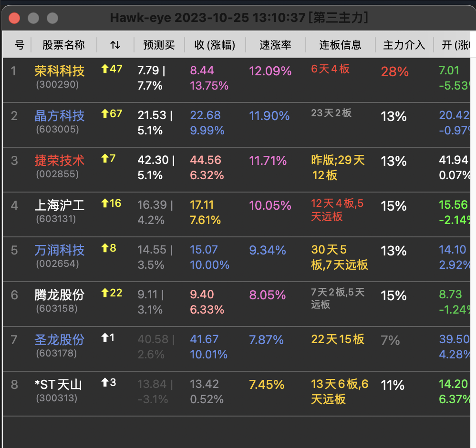476x448 pixels.
Task: Click the red close window button
Action: click(x=14, y=18)
